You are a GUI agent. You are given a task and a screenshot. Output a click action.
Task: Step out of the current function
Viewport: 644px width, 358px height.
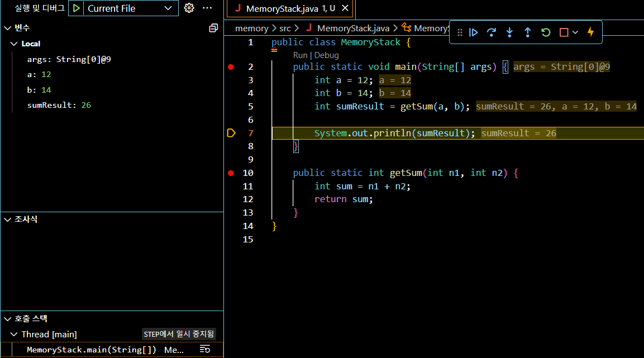tap(527, 32)
